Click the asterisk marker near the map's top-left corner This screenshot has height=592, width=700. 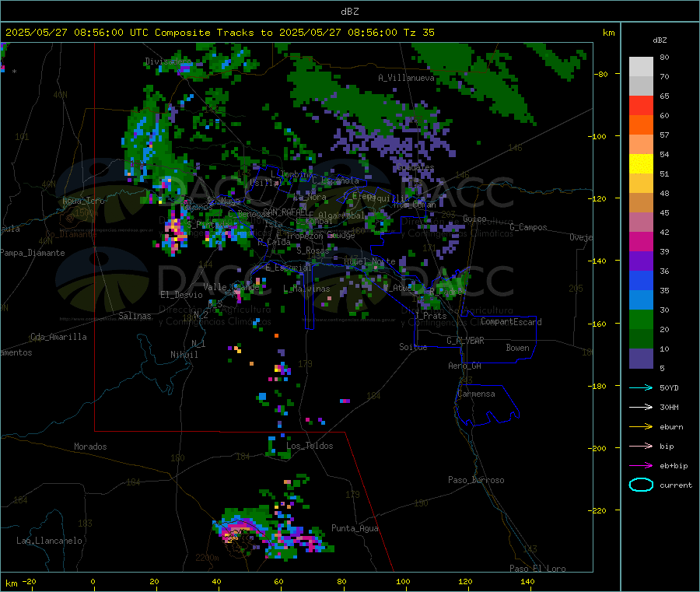pyautogui.click(x=15, y=72)
